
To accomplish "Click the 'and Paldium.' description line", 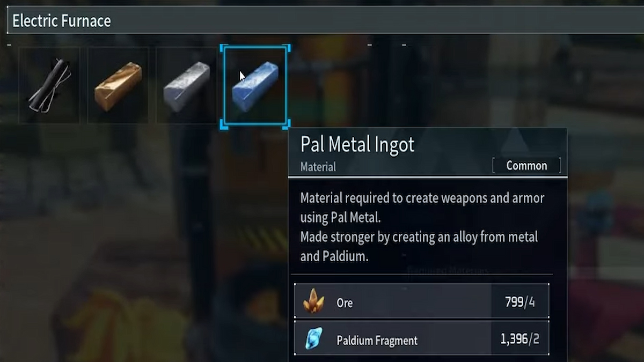I will coord(334,256).
